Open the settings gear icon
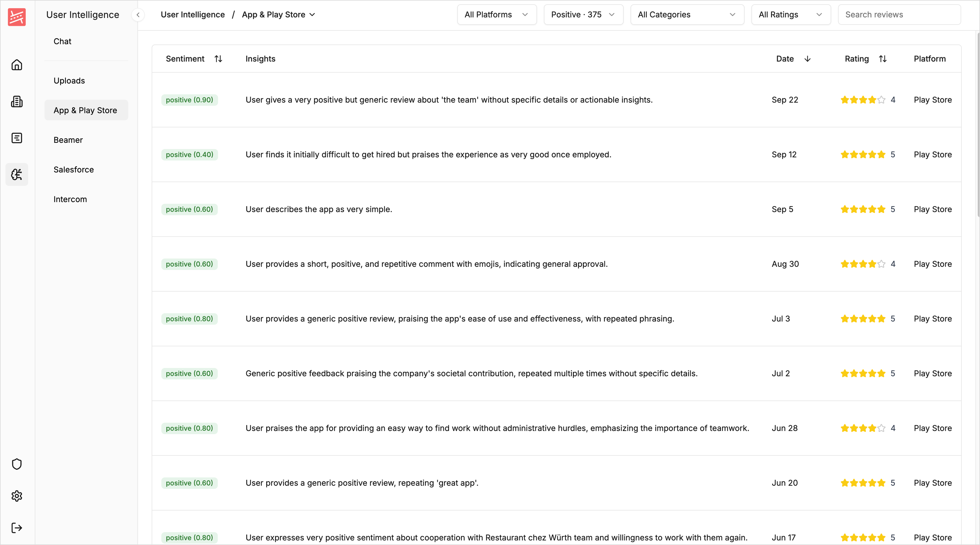The image size is (980, 545). click(17, 496)
